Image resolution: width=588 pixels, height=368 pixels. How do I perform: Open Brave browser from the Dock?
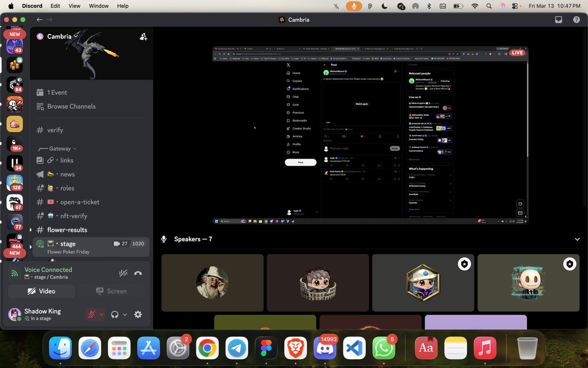295,348
